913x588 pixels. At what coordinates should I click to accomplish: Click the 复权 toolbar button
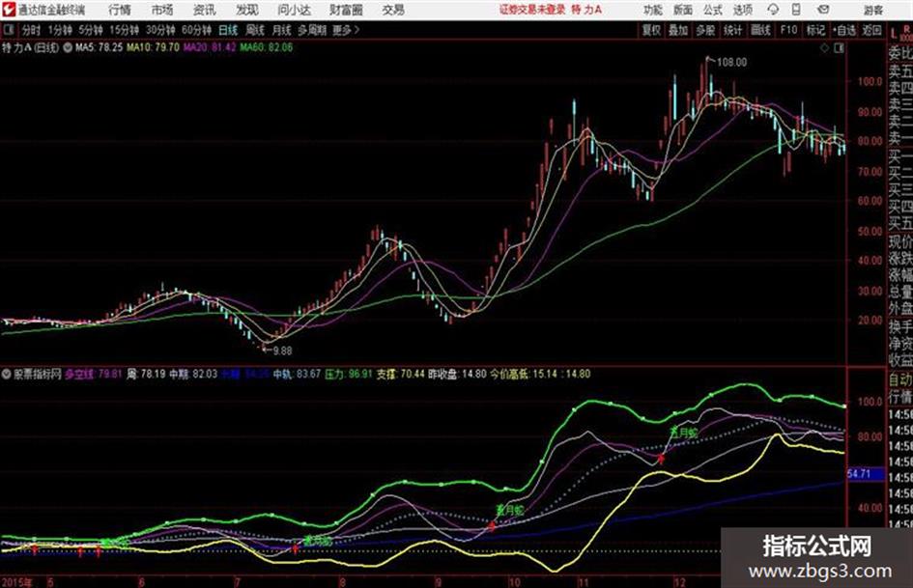click(651, 30)
